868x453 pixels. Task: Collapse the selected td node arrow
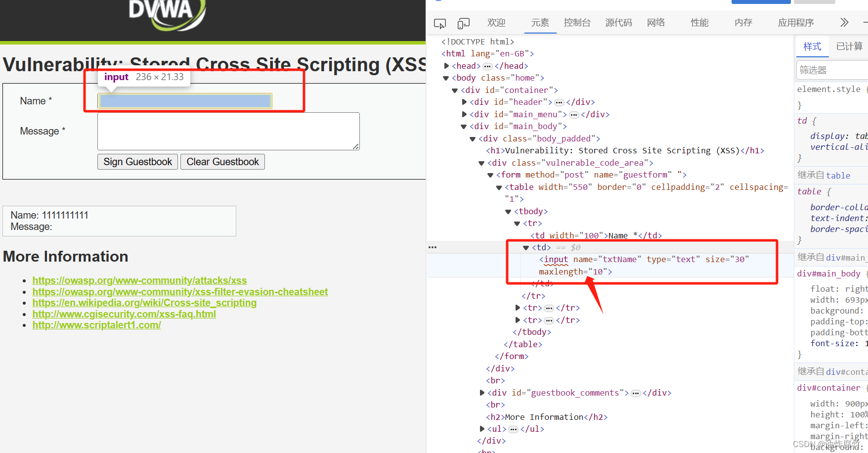click(x=526, y=248)
